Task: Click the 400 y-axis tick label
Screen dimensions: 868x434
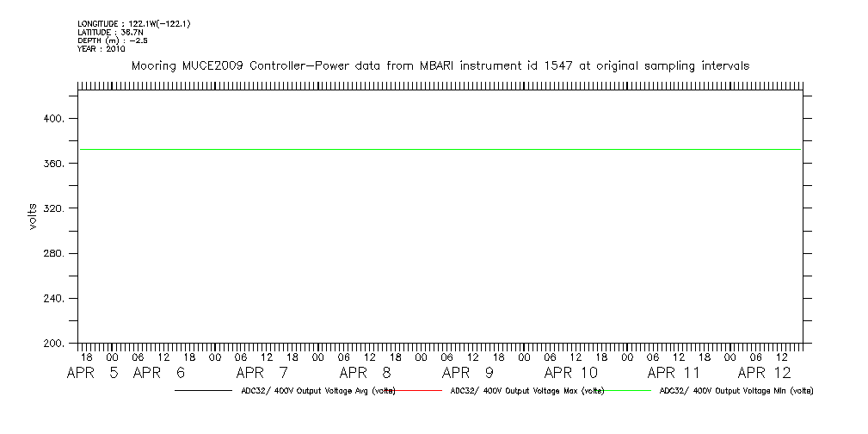Action: pyautogui.click(x=54, y=119)
